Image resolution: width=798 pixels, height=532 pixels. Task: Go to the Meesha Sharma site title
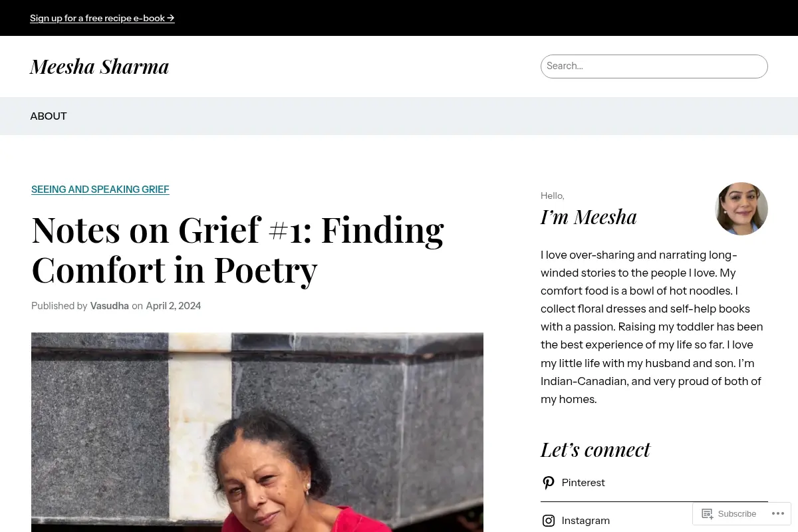[99, 66]
